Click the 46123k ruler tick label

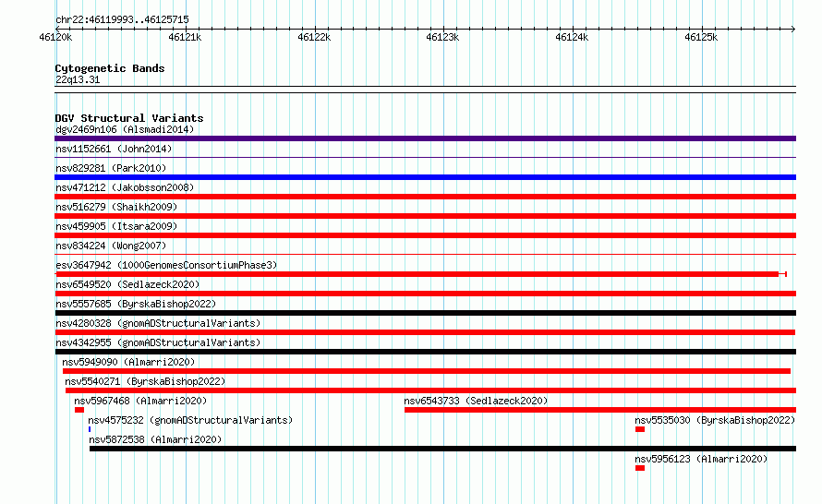point(443,37)
